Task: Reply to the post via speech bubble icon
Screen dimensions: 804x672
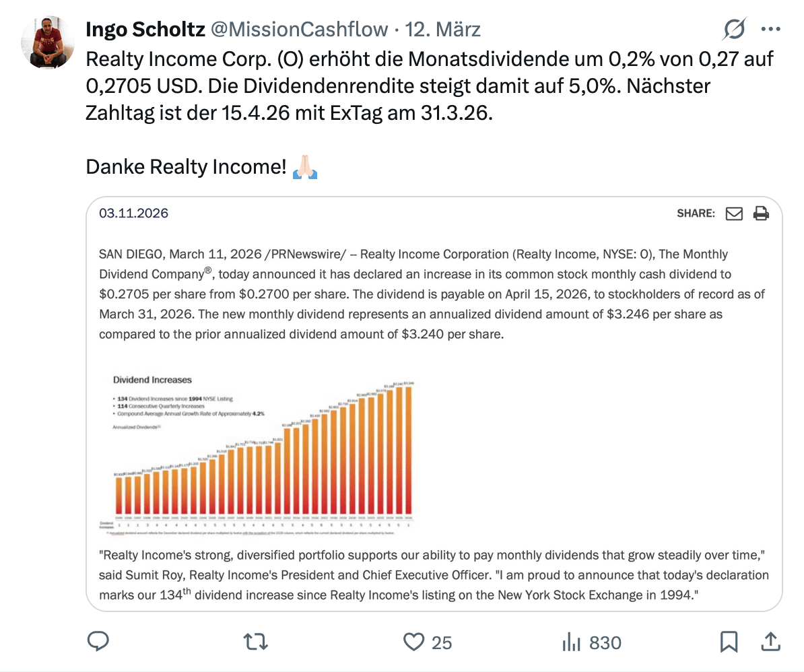Action: (98, 642)
